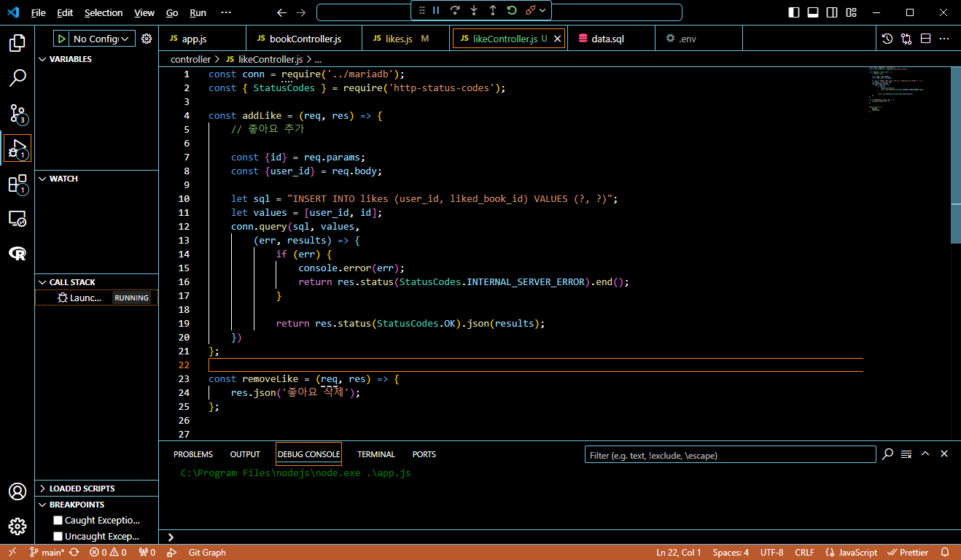Image resolution: width=961 pixels, height=560 pixels.
Task: Switch to the data.sql tab
Action: [611, 39]
